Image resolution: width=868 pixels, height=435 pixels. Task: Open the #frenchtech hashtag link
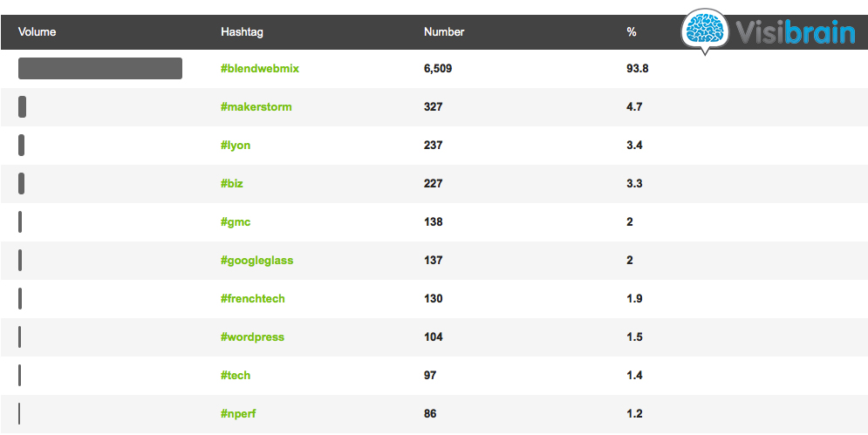(253, 299)
